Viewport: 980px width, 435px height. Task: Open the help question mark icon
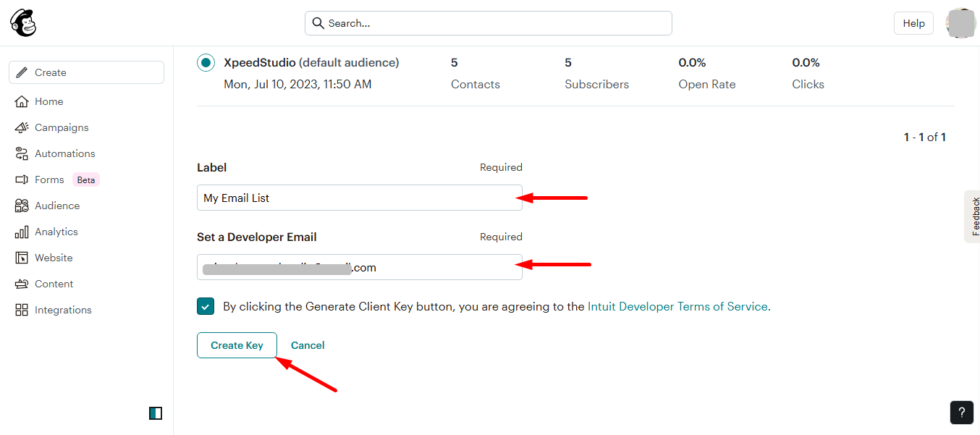point(961,412)
